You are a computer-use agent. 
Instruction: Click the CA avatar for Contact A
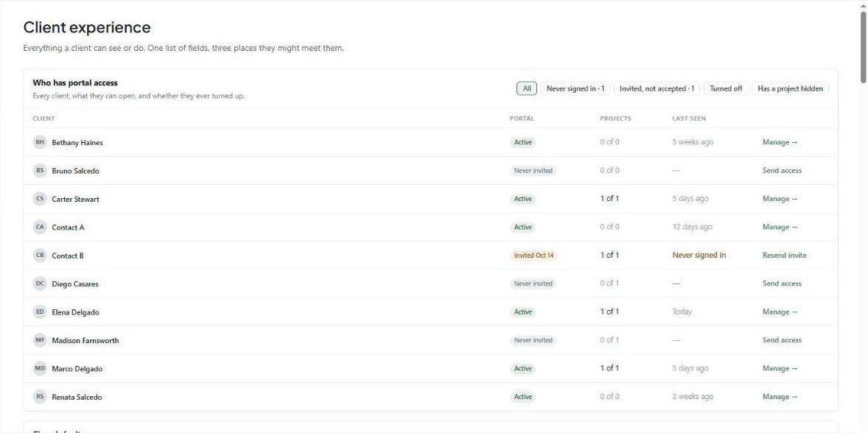point(40,227)
